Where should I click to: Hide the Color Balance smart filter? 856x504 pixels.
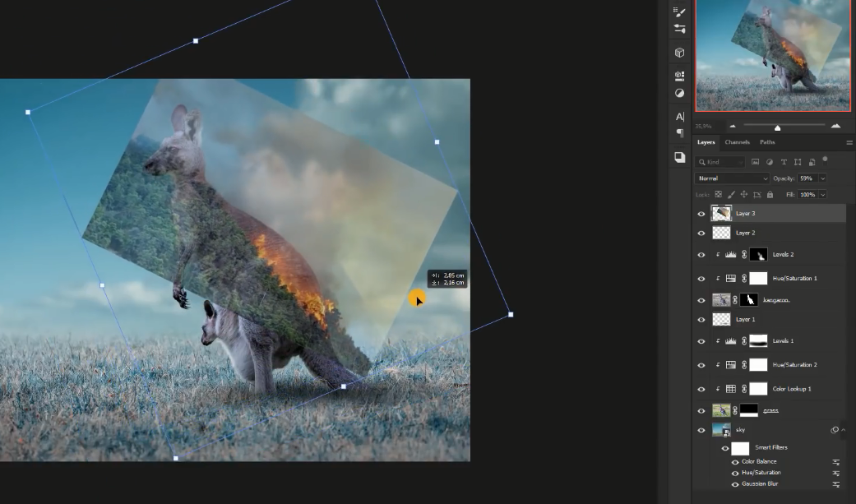point(735,462)
